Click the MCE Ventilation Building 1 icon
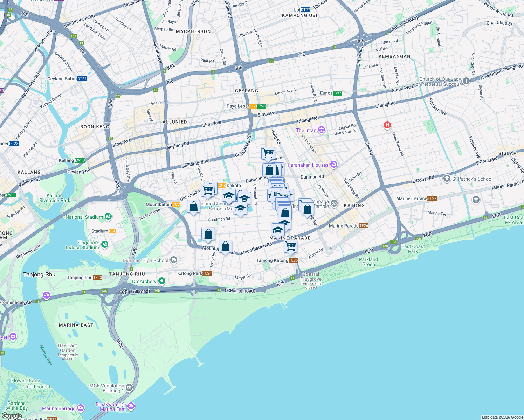 129,388
